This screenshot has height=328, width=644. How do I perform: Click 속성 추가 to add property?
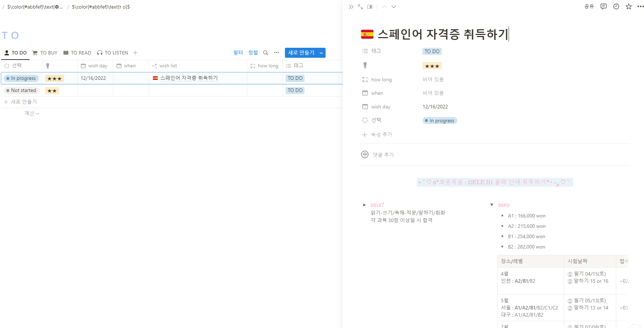(378, 134)
